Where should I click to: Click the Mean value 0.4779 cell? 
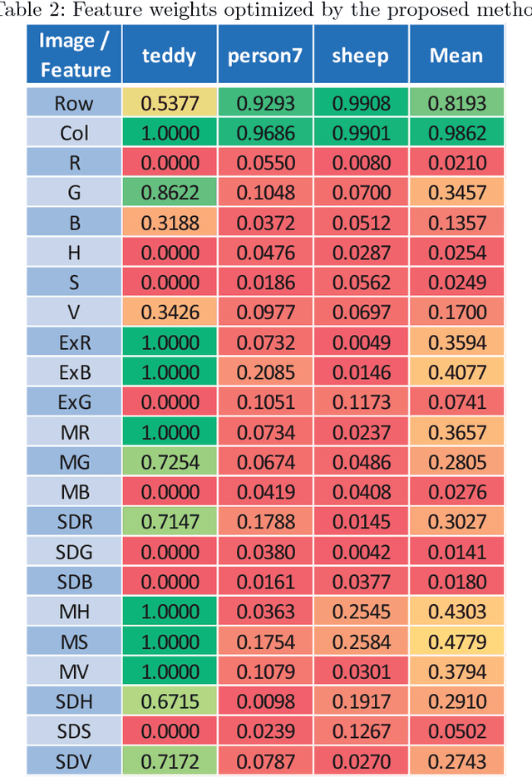coord(456,642)
